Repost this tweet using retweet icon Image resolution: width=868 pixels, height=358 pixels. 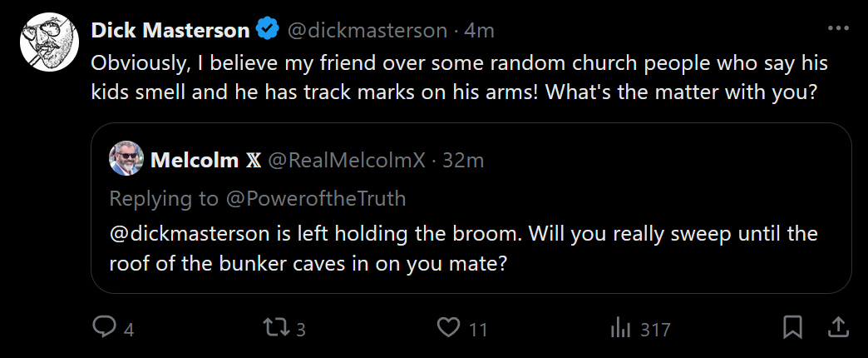click(276, 328)
